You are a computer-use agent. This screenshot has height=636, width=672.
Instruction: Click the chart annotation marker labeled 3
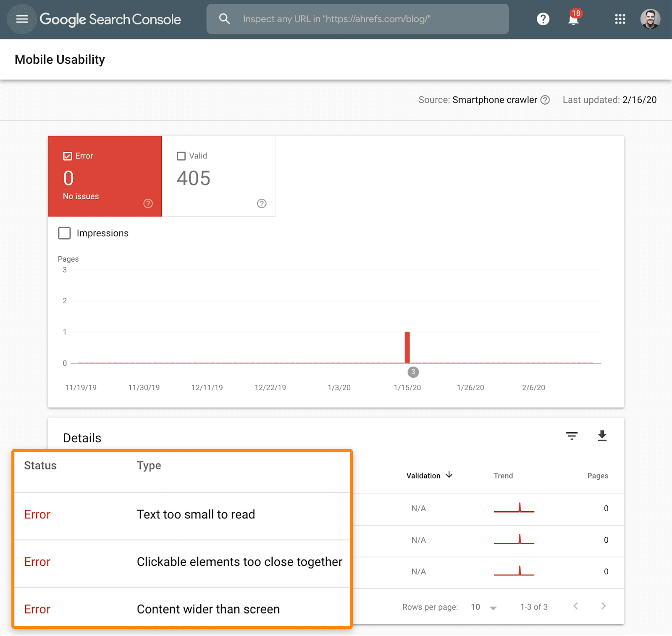(413, 372)
